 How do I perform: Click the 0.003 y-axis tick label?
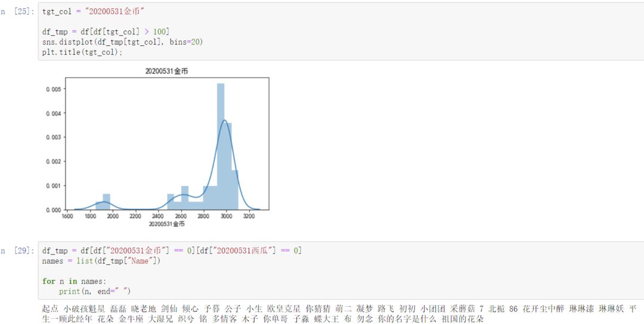pyautogui.click(x=54, y=137)
